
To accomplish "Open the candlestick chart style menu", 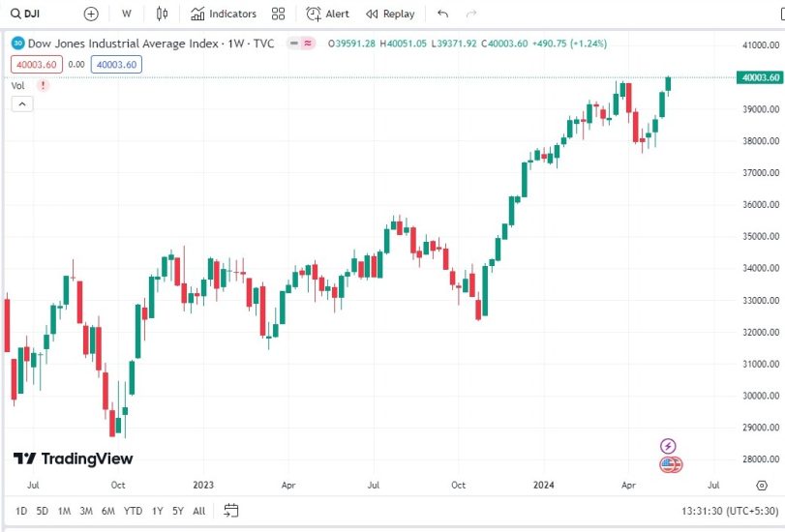I will [162, 14].
